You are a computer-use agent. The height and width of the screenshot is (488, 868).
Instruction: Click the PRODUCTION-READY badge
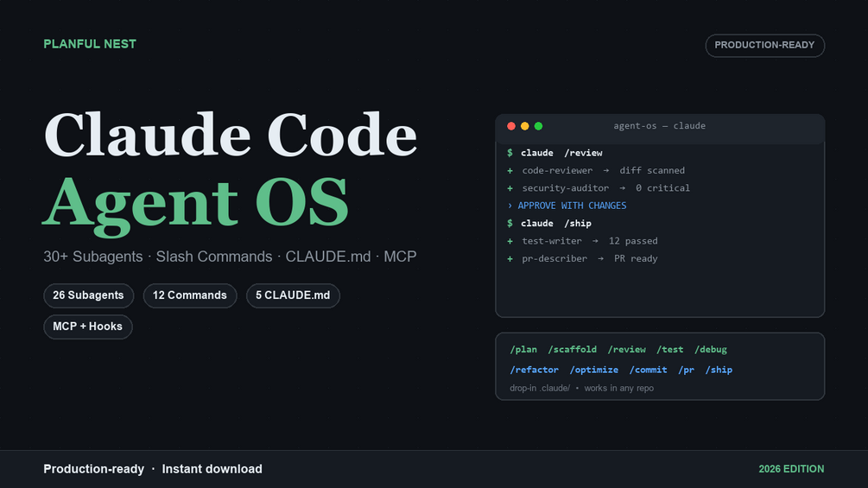[764, 46]
